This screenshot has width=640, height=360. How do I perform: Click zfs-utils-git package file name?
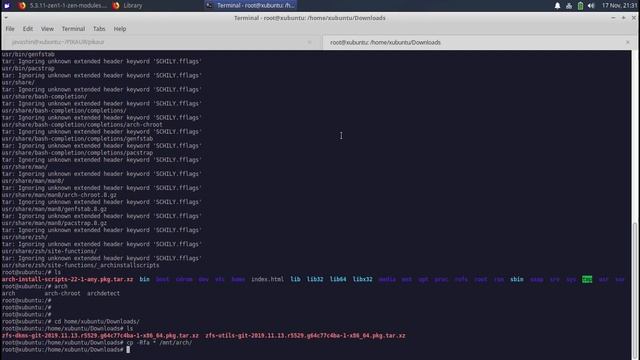(305, 336)
